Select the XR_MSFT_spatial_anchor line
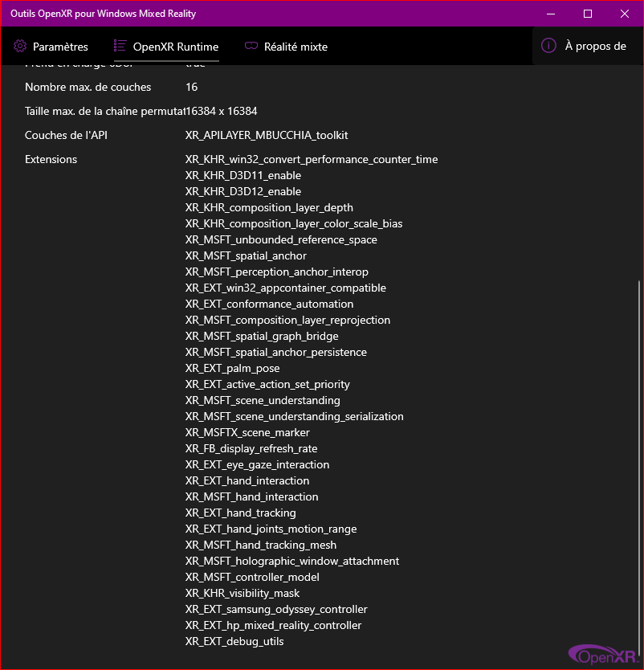The width and height of the screenshot is (644, 670). click(x=246, y=256)
